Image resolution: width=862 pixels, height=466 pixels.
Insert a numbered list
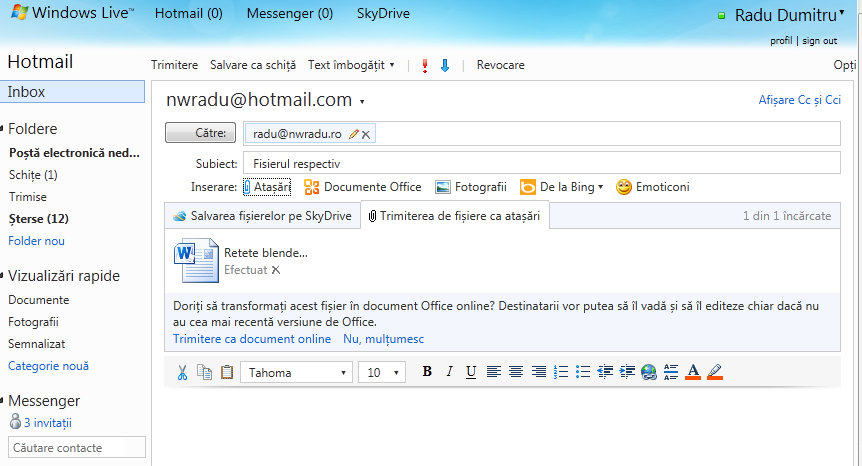click(561, 372)
